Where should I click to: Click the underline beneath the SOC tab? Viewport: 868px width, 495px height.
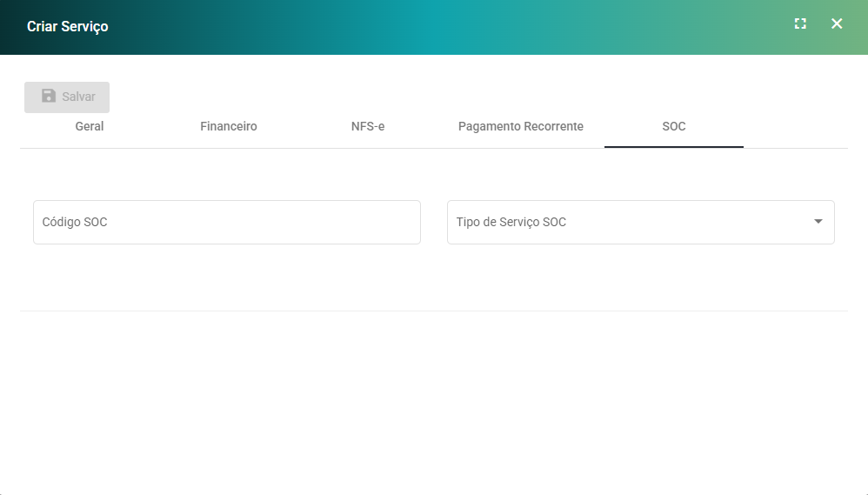(x=674, y=147)
